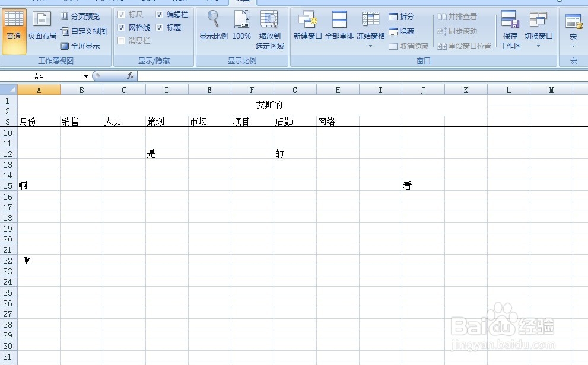The height and width of the screenshot is (365, 588).
Task: Activate 缩放到选定区域 zoom to selection
Action: (270, 28)
